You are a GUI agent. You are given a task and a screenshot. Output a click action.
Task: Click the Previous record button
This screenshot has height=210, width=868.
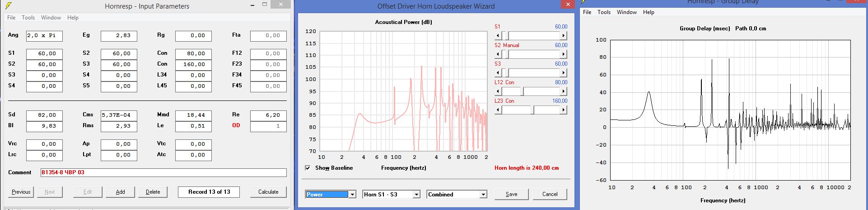[x=21, y=192]
